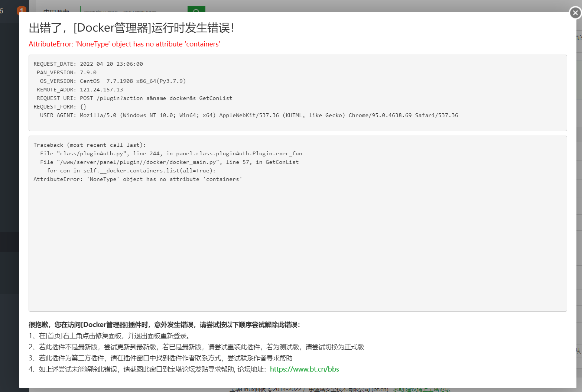
Task: Close the Docker error dialog
Action: [x=575, y=13]
